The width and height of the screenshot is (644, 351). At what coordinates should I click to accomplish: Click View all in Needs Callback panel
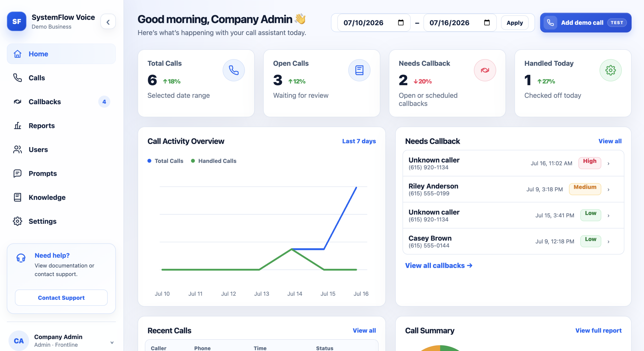[610, 141]
